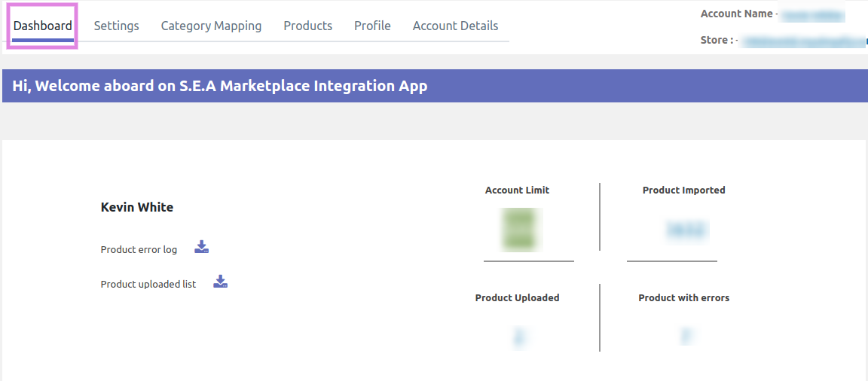
Task: Click the blurred account name value
Action: [812, 15]
